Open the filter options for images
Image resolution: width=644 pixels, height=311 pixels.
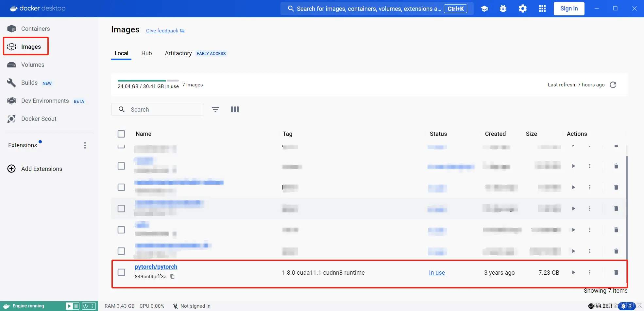[x=215, y=109]
